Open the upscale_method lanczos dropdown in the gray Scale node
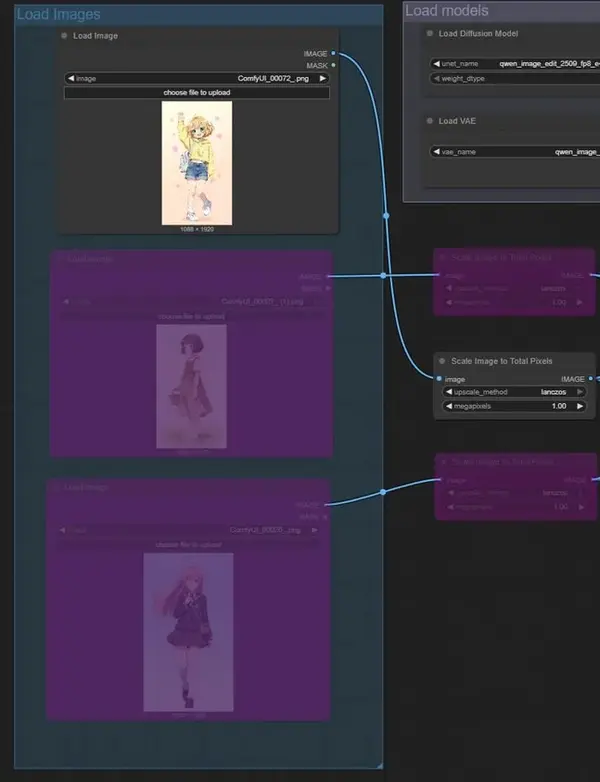The image size is (600, 782). click(x=514, y=392)
